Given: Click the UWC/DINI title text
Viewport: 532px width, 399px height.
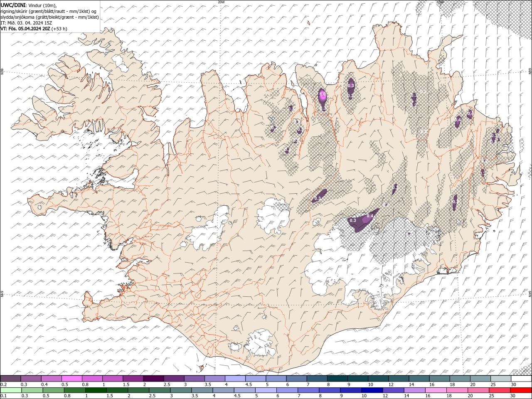Looking at the screenshot, I should coord(13,5).
